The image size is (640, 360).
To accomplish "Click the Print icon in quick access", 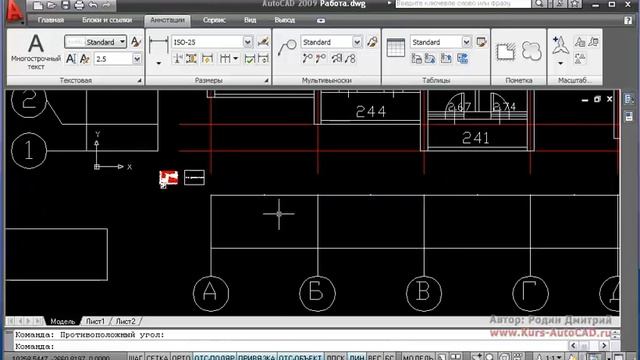I will (79, 5).
